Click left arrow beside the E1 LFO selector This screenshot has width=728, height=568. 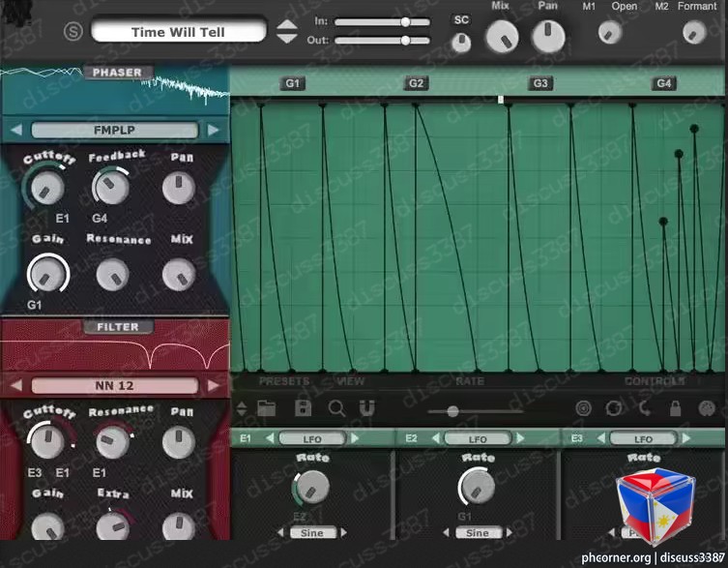(270, 438)
